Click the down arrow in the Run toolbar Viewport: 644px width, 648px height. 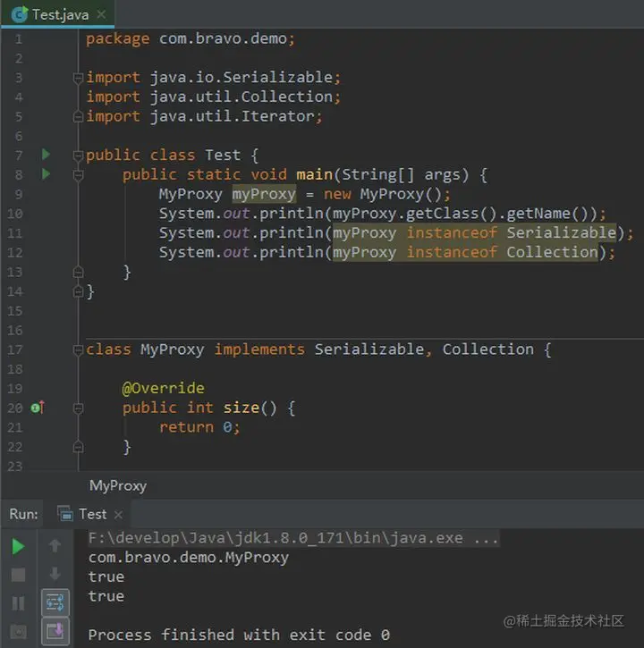[x=55, y=574]
